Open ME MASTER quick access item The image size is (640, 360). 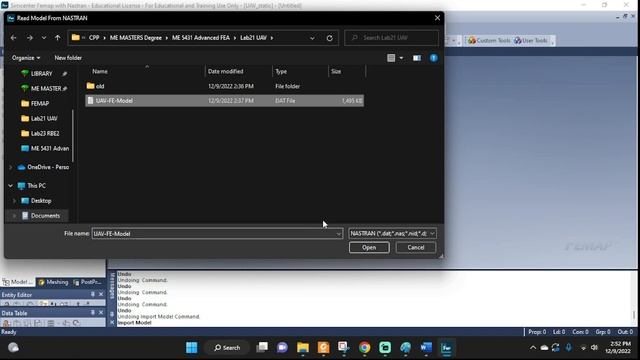tap(46, 89)
